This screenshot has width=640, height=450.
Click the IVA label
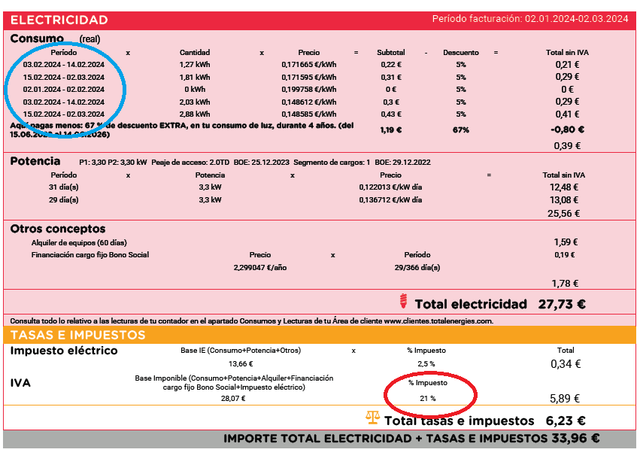[x=20, y=383]
